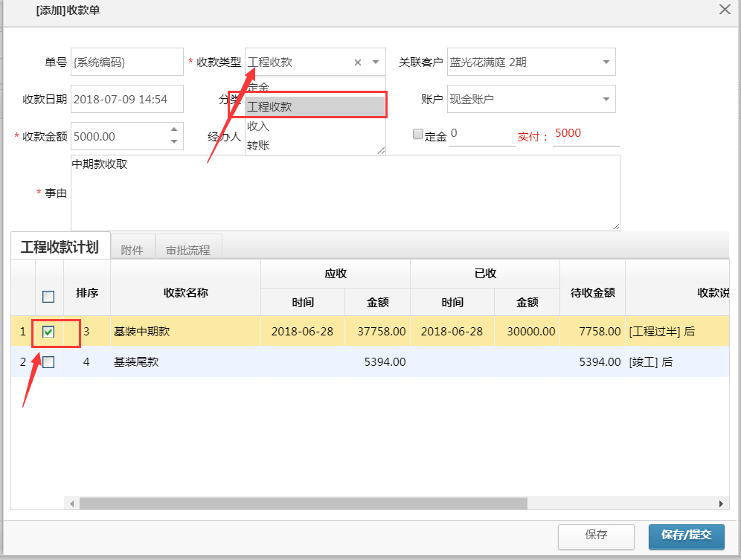Open the 账户 dropdown showing 现金账户

(607, 99)
